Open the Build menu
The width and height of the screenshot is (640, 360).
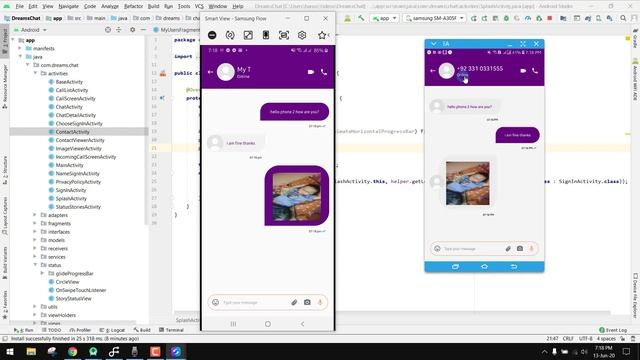[153, 7]
